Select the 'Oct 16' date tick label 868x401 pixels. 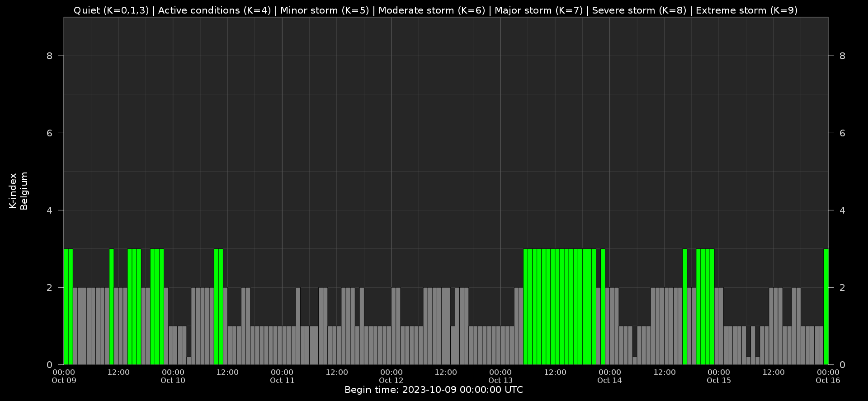pos(828,380)
